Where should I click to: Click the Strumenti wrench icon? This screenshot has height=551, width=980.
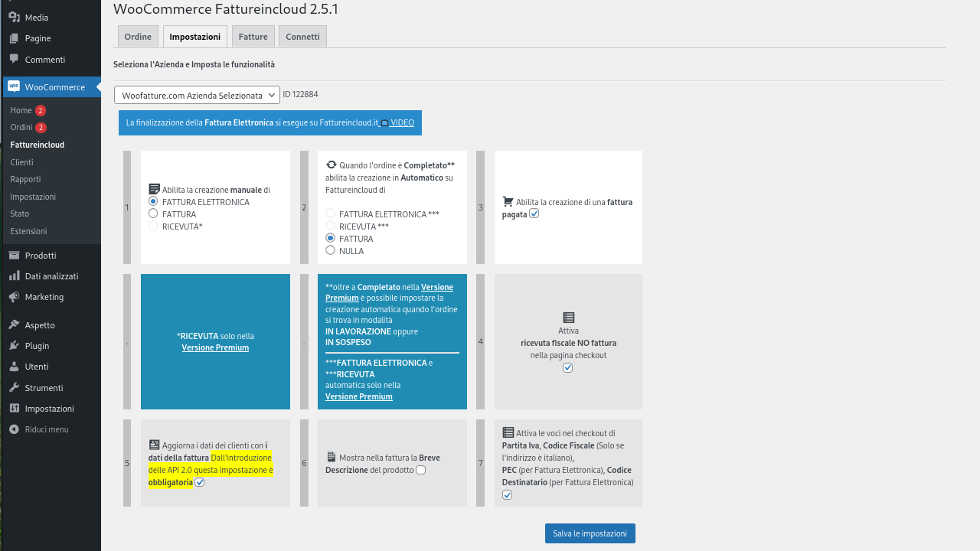pos(14,388)
